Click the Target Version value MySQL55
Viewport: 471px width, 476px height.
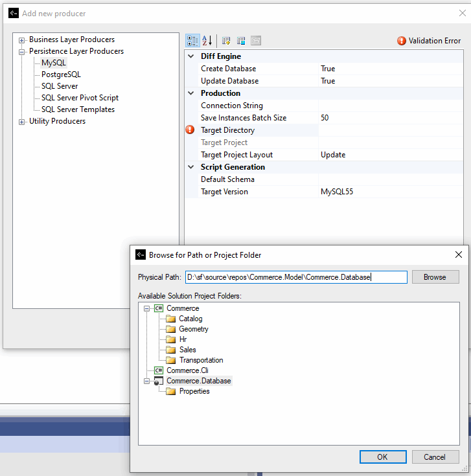[337, 192]
